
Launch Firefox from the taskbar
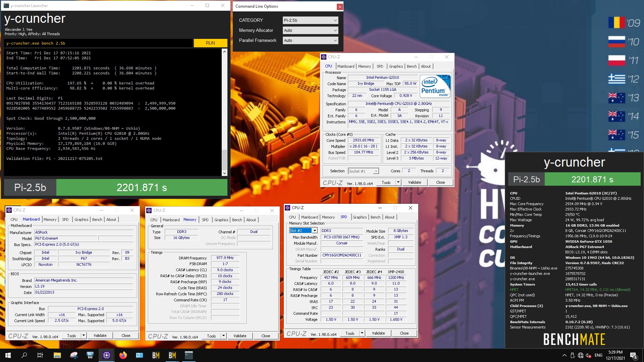point(123,355)
